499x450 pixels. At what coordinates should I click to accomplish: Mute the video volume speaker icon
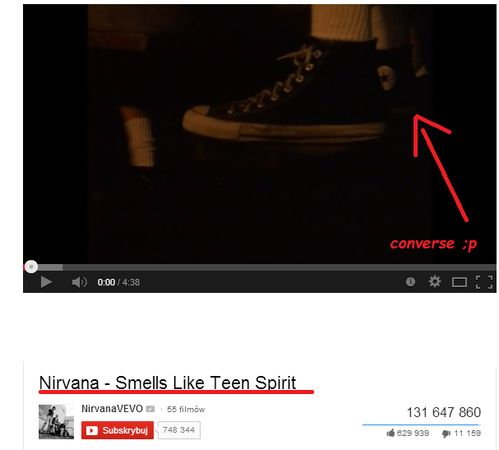(79, 282)
